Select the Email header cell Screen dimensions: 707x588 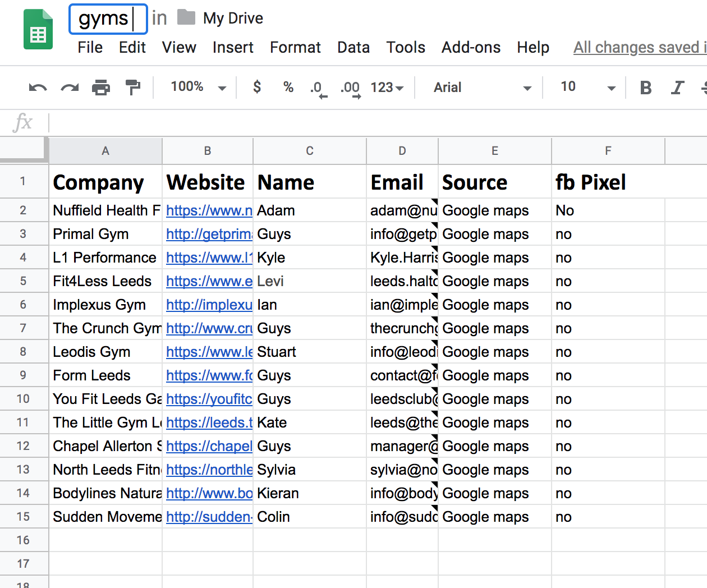pos(402,182)
